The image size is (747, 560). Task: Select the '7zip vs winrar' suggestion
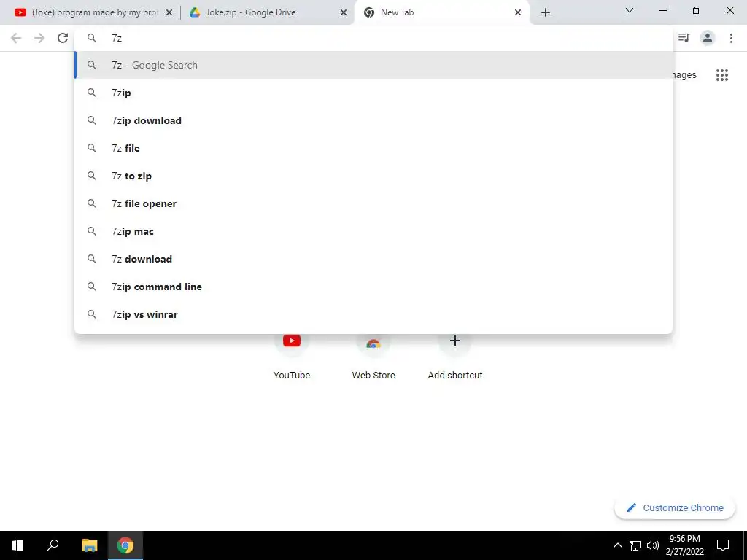tap(373, 314)
